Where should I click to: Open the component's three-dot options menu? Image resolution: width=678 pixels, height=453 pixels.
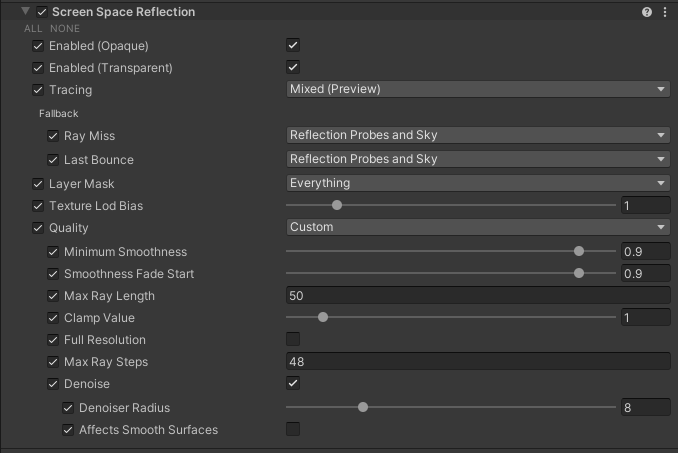665,12
